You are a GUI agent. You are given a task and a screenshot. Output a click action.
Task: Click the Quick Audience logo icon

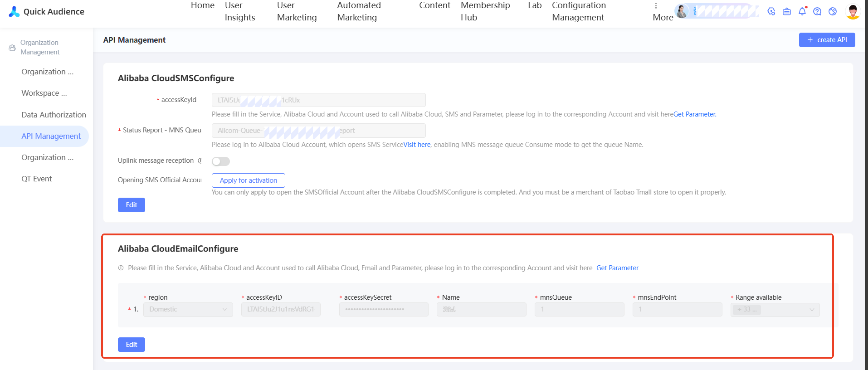(14, 11)
